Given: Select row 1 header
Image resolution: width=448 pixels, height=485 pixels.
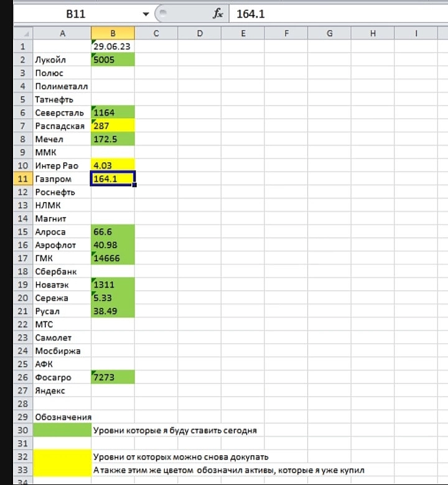Looking at the screenshot, I should click(24, 47).
